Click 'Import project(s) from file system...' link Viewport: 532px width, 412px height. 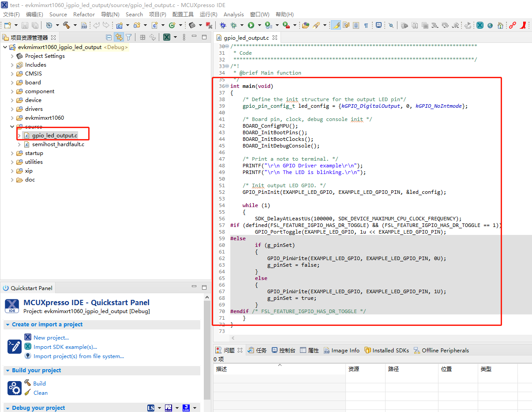[x=79, y=356]
